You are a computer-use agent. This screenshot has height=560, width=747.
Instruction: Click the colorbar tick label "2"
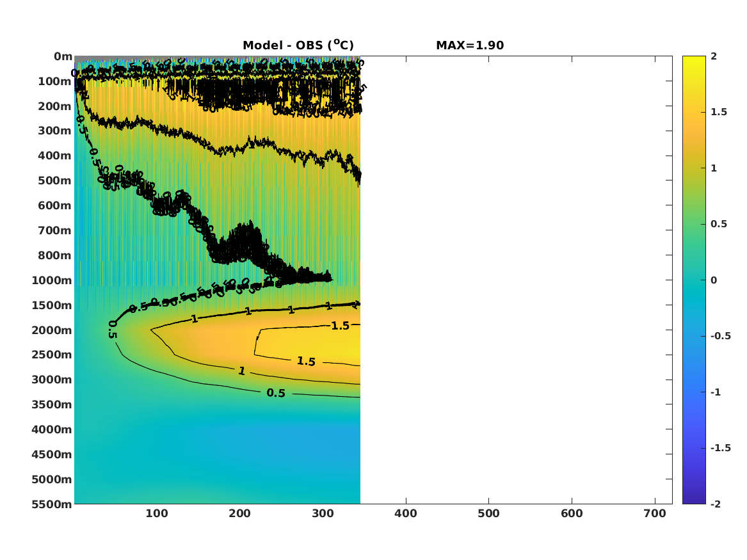tap(714, 56)
